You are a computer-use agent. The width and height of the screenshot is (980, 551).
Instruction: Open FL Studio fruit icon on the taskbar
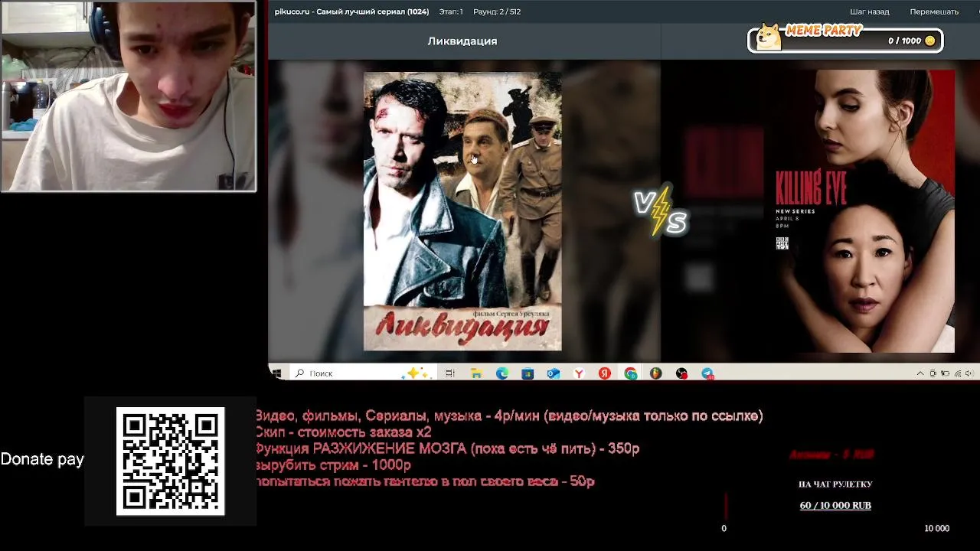point(656,373)
